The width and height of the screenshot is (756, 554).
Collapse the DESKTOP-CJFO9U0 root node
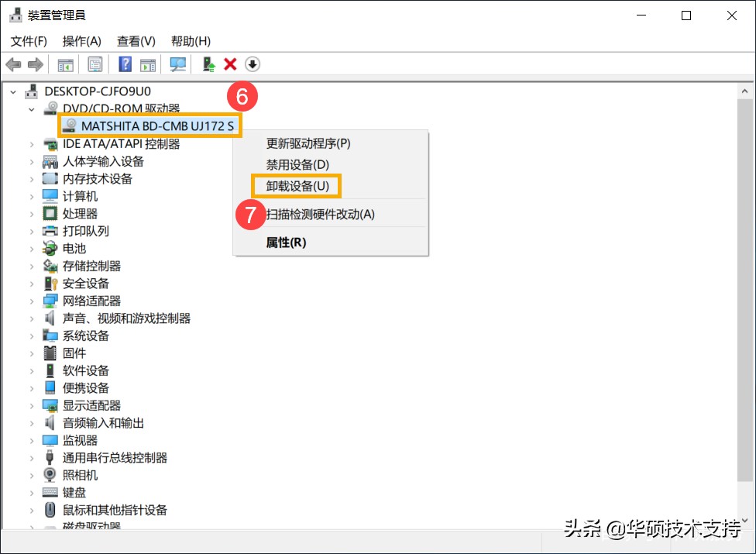[x=13, y=91]
